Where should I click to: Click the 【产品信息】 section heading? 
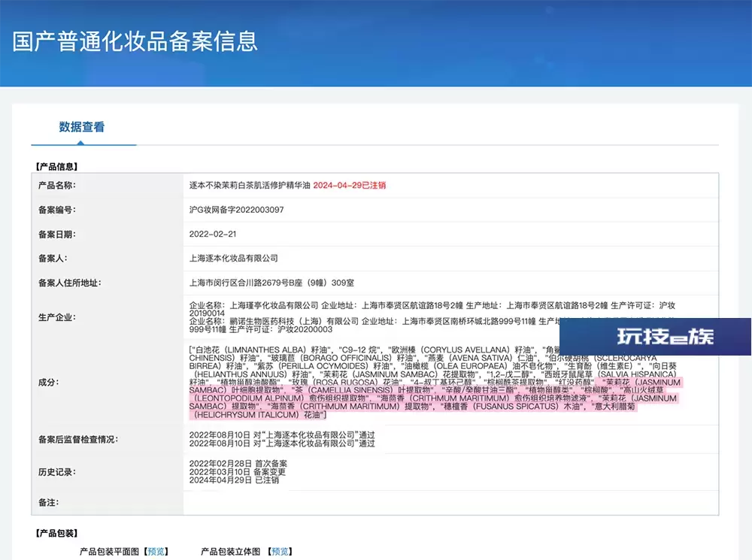point(56,166)
